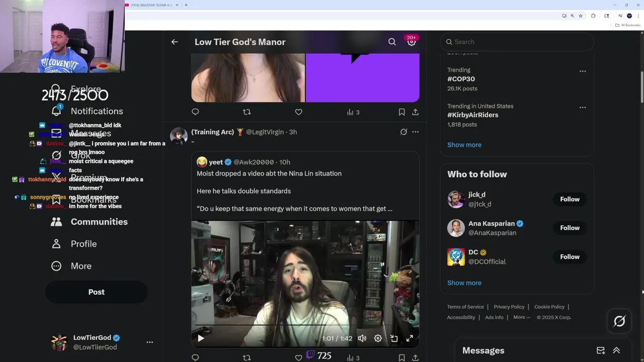The image size is (644, 362).
Task: Expand the More sidebar menu
Action: (x=71, y=266)
